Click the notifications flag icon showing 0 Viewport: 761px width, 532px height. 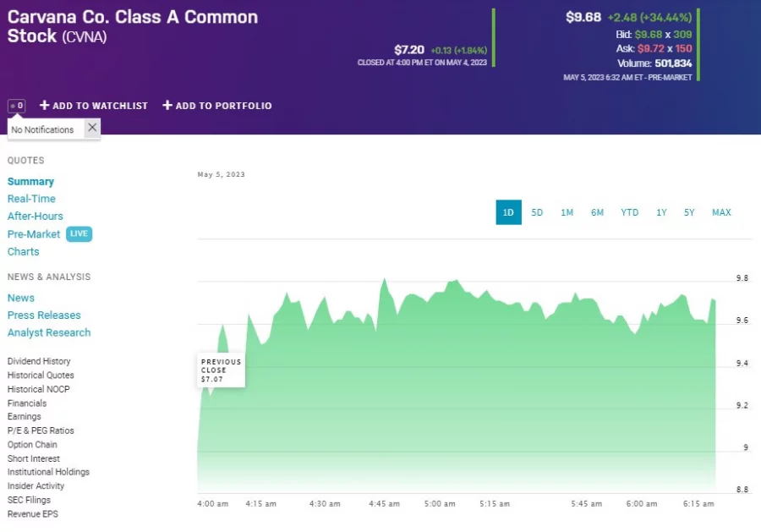(15, 105)
